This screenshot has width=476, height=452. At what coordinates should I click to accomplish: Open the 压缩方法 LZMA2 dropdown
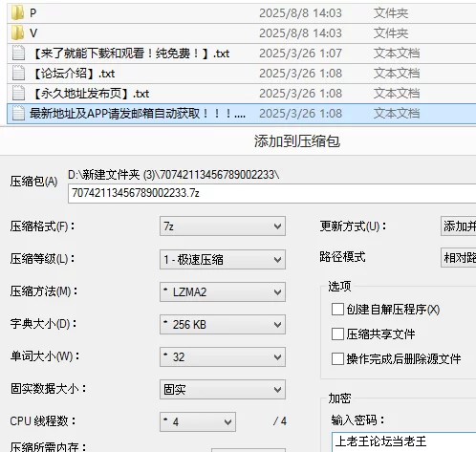[223, 291]
